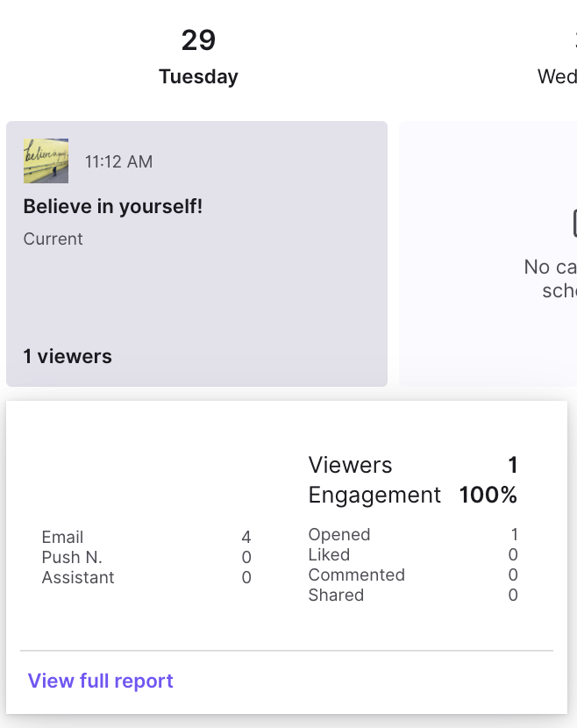Click the Shared metric row
This screenshot has height=728, width=577.
pyautogui.click(x=413, y=595)
